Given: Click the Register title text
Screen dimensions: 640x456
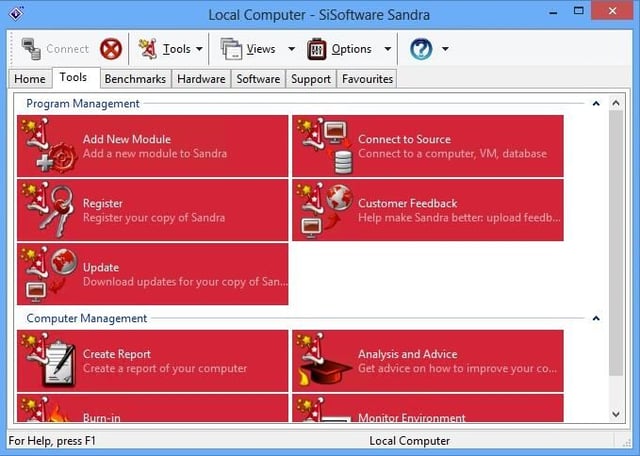Looking at the screenshot, I should (x=103, y=203).
